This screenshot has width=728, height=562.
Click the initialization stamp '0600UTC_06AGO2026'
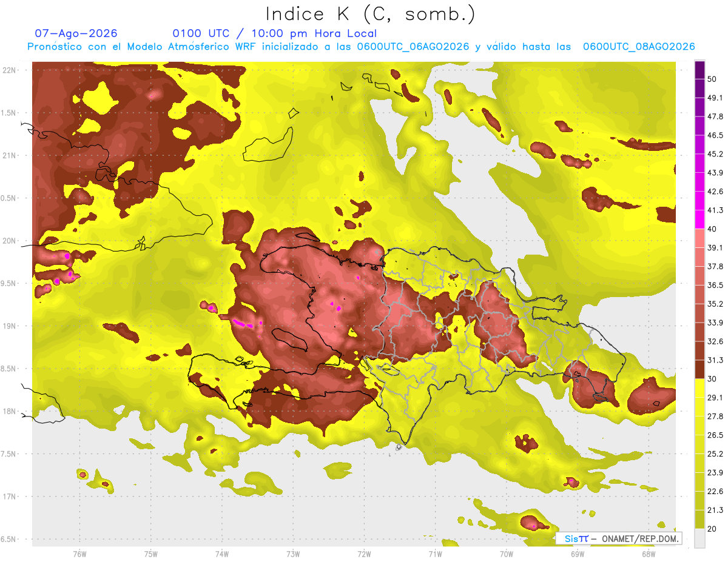point(413,47)
